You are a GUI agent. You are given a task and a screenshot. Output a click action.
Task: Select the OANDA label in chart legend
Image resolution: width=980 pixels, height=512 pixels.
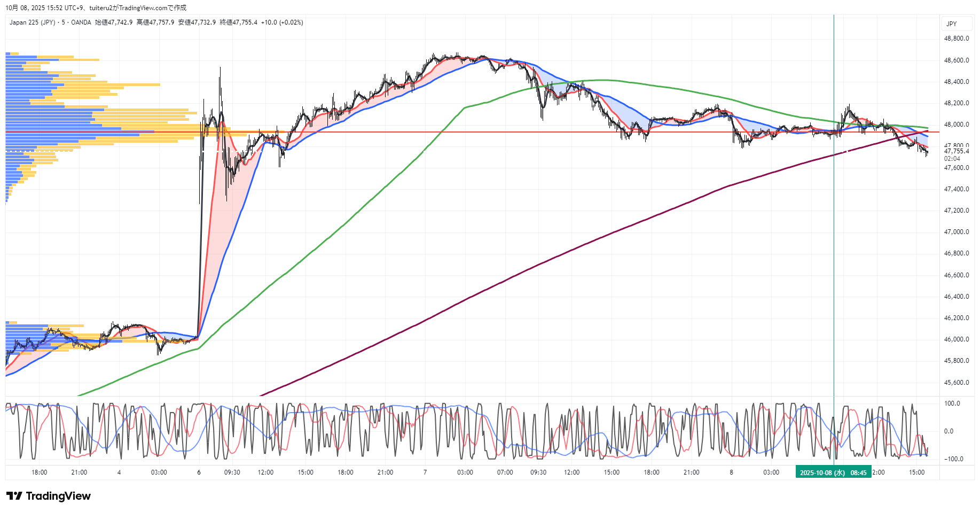click(81, 22)
